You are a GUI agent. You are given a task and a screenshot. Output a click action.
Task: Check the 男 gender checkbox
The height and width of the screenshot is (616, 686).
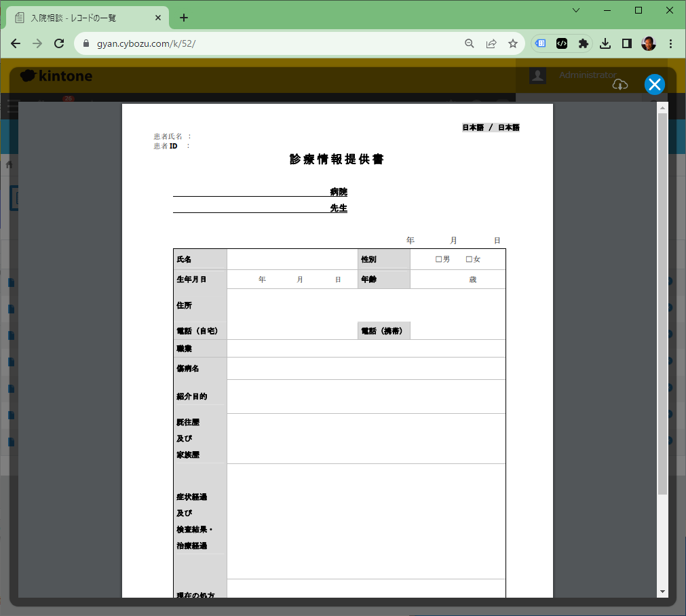(438, 259)
